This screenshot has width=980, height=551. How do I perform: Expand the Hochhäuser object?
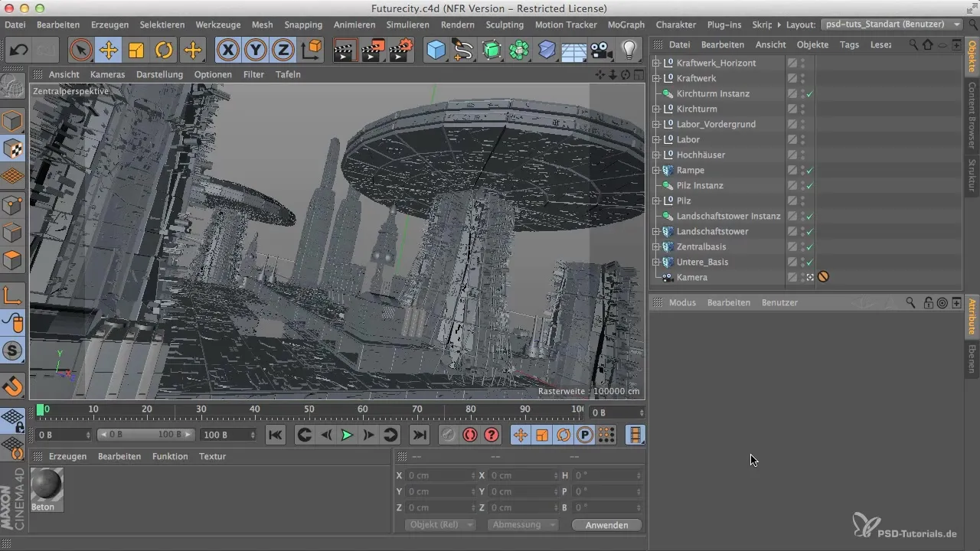click(655, 155)
